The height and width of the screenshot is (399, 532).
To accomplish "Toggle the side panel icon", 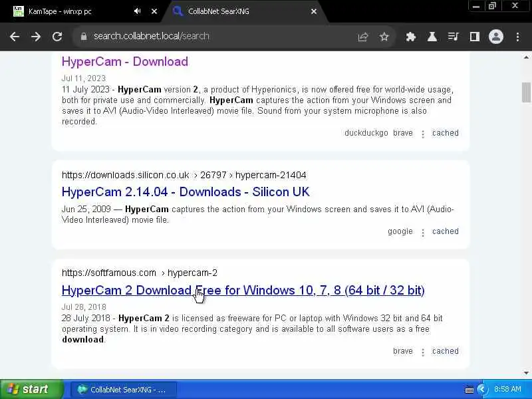I will tap(474, 37).
